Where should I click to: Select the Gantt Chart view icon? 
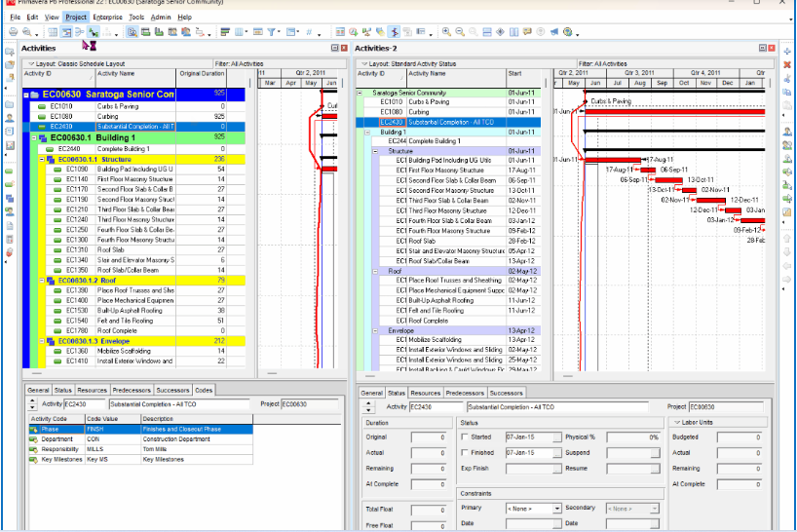pos(66,32)
